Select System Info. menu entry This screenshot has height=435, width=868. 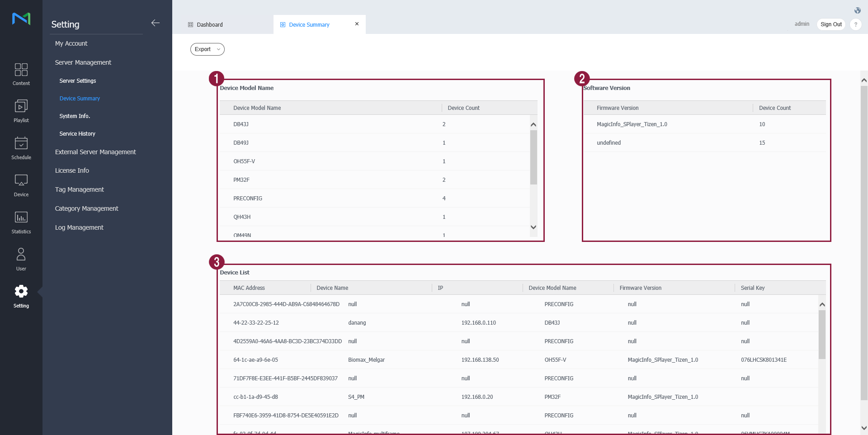click(75, 116)
